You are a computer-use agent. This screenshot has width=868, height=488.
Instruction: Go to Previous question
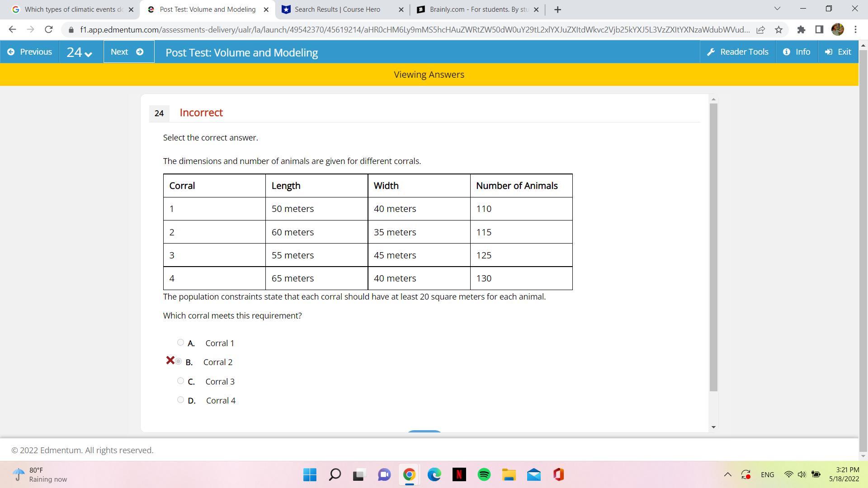30,52
